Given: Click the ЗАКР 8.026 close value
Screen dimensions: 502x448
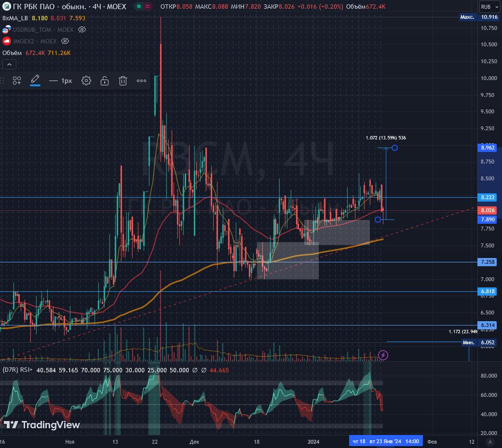Looking at the screenshot, I should tap(279, 6).
